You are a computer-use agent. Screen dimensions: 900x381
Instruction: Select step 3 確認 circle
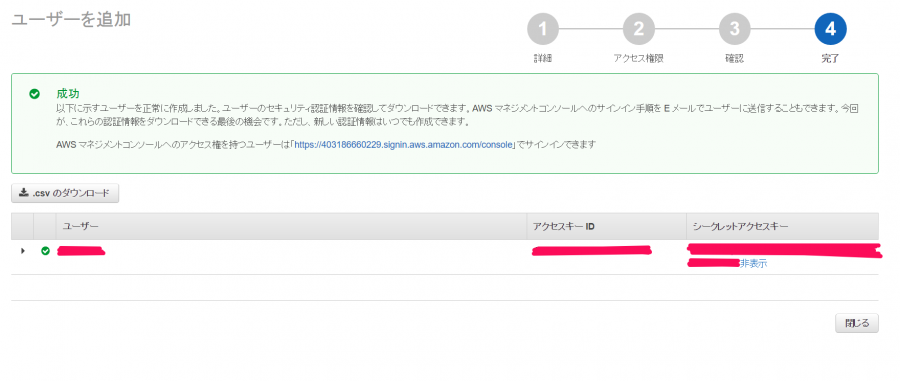734,29
